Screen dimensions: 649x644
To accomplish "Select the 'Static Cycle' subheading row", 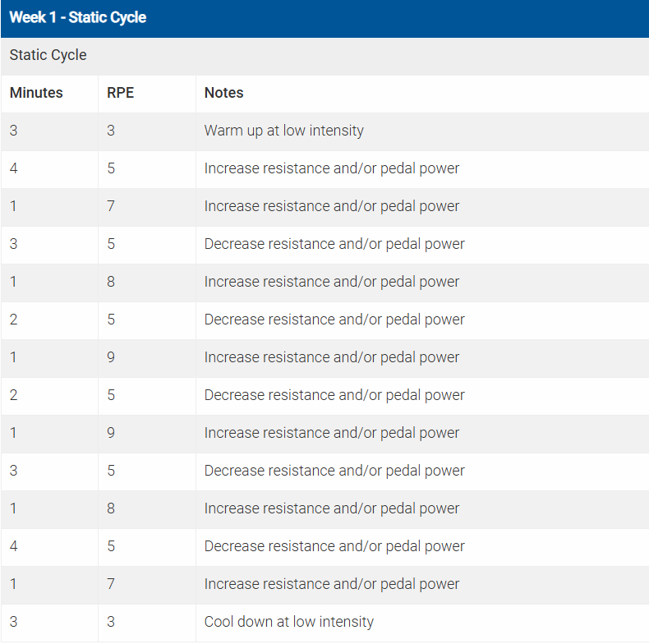I will 48,55.
